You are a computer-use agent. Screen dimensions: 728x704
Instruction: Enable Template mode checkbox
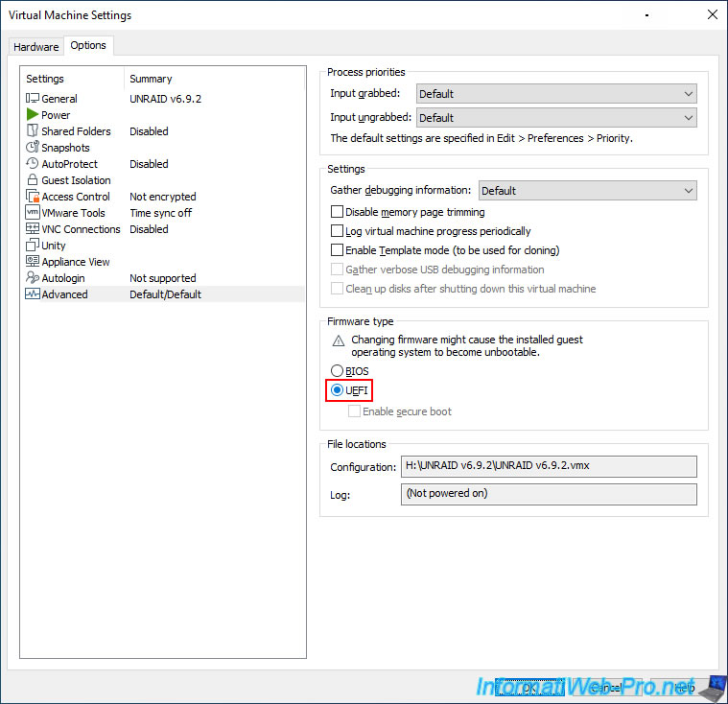coord(337,250)
